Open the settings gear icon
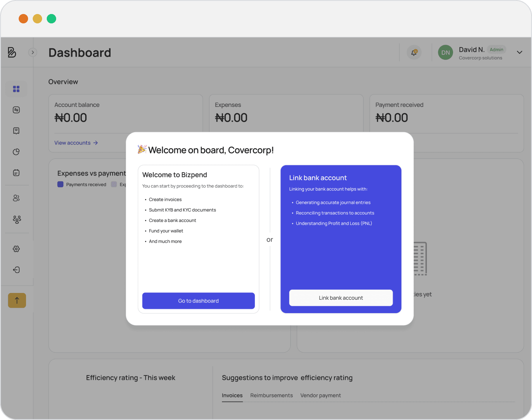This screenshot has height=420, width=532. point(16,249)
